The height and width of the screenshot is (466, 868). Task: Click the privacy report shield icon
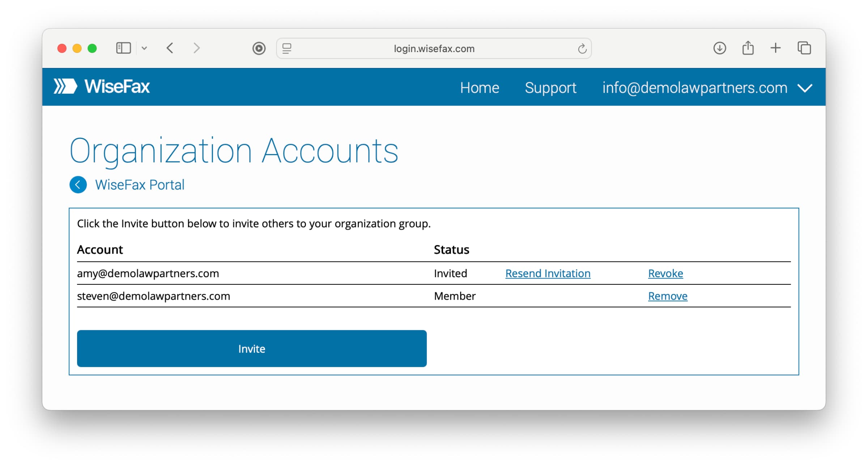(259, 48)
